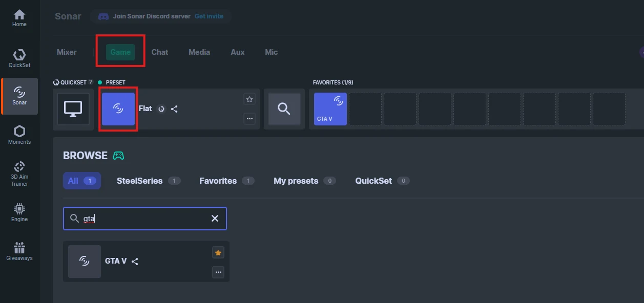Favorite the Flat preset with star
Viewport: 644px width, 303px height.
250,99
